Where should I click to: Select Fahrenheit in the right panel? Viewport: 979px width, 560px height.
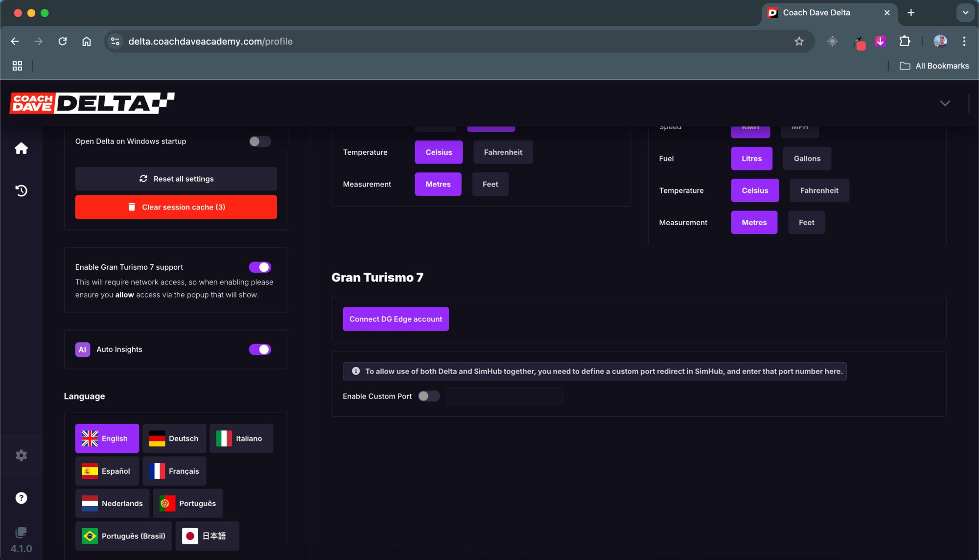[x=819, y=190]
